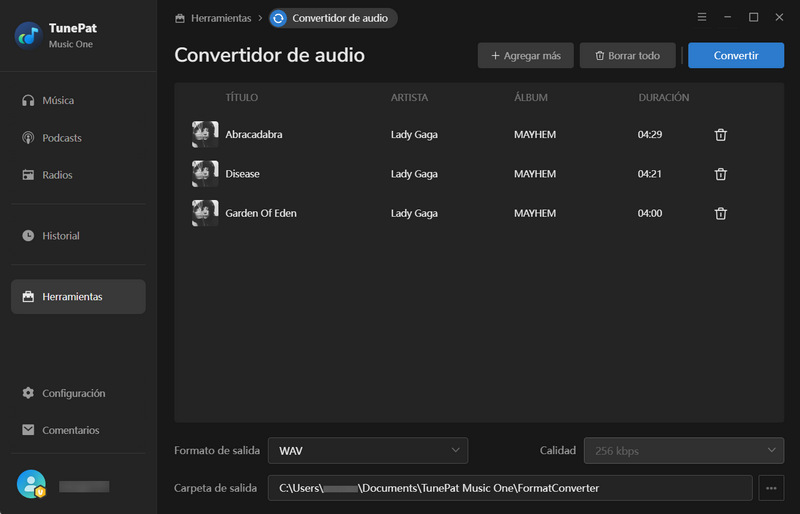Click Agregar más button

tap(526, 56)
